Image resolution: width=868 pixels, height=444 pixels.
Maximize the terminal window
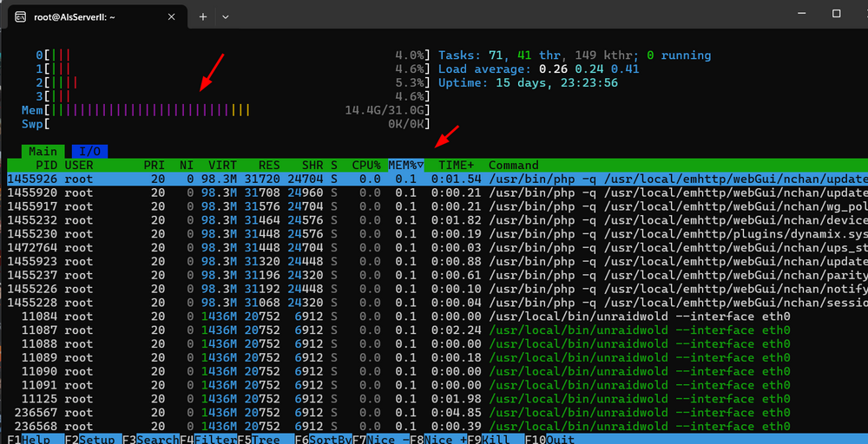pos(836,14)
